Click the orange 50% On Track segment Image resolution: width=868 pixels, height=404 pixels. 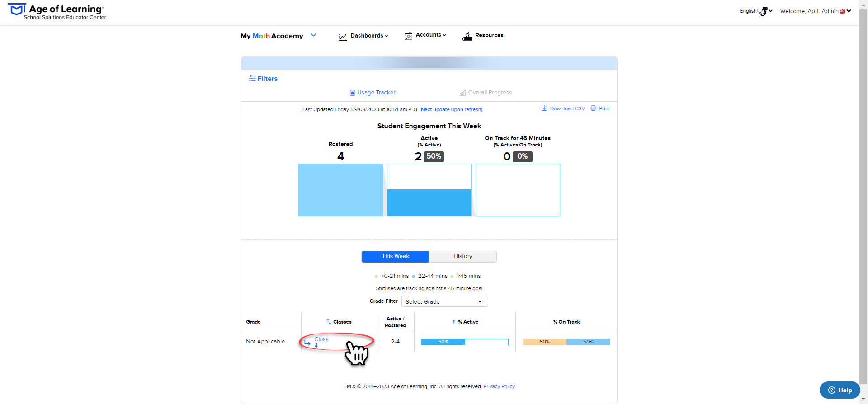click(x=545, y=342)
